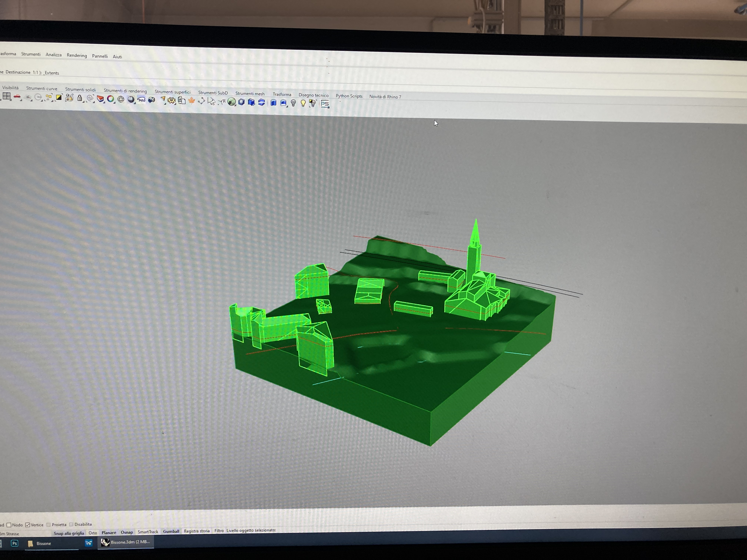Click Registra storia in status bar
The width and height of the screenshot is (747, 560).
pos(197,531)
